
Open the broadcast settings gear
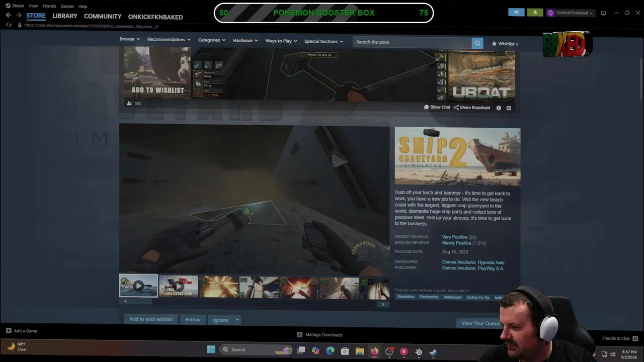pyautogui.click(x=499, y=108)
